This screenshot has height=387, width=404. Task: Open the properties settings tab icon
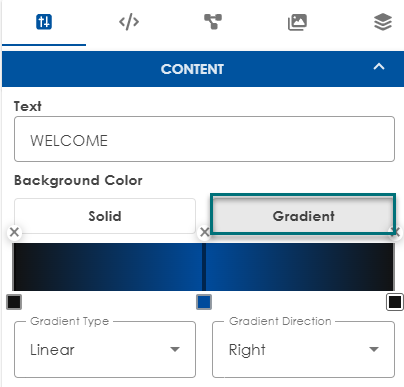(44, 22)
